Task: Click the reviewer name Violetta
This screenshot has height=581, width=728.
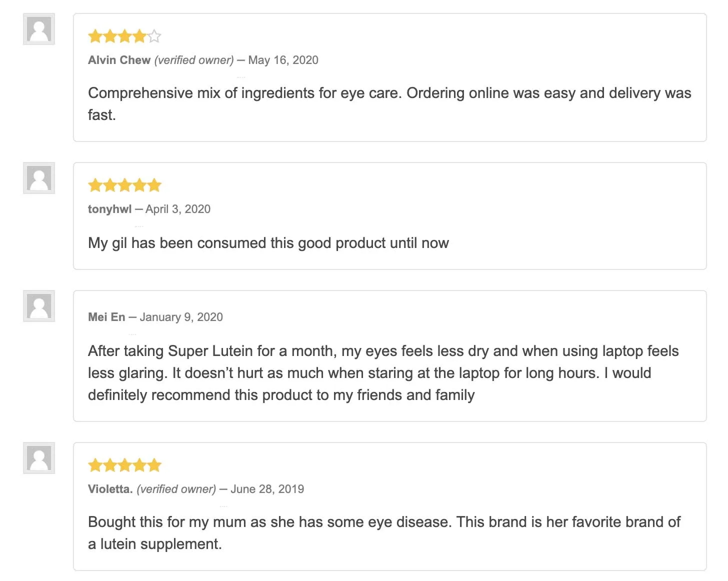Action: coord(110,489)
